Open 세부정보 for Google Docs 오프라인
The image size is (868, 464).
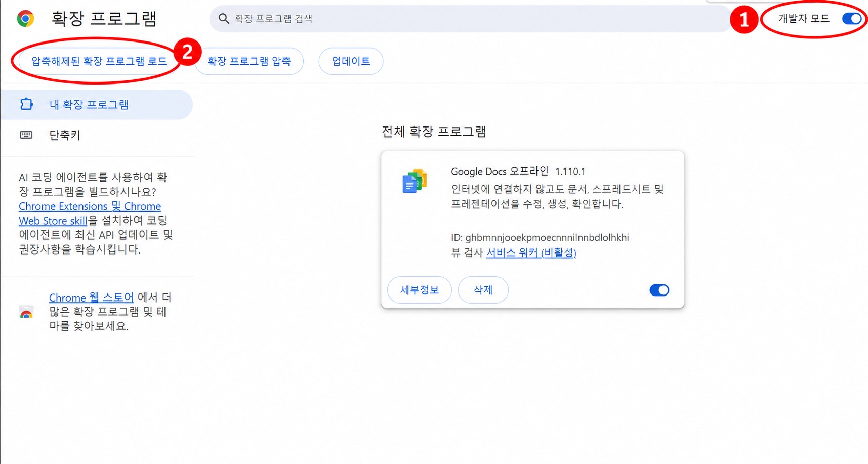click(x=420, y=290)
